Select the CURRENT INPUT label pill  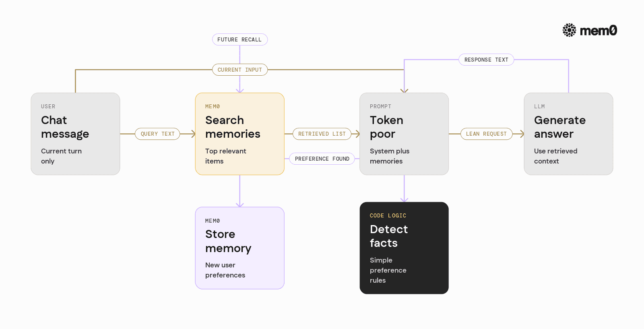tap(240, 70)
